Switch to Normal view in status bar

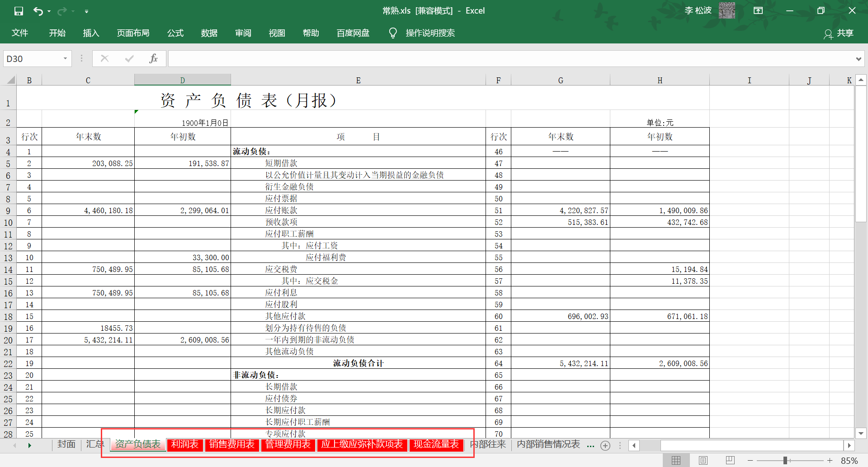[x=676, y=460]
